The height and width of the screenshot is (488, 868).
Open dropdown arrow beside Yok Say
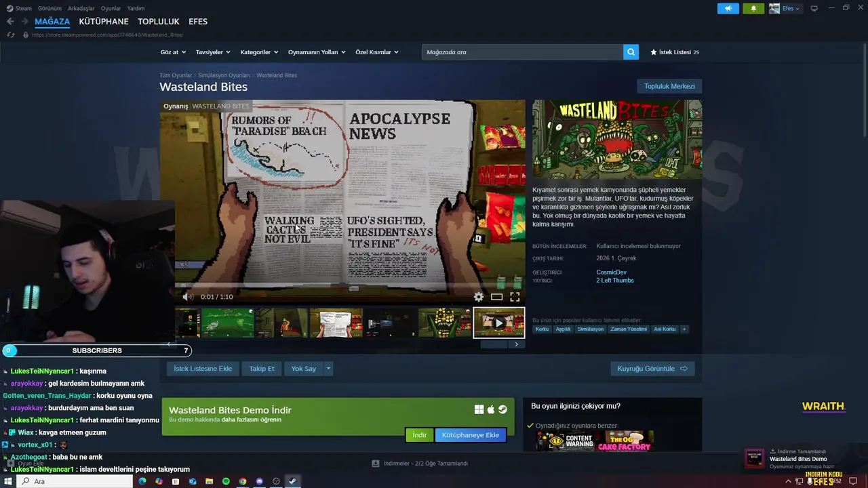click(328, 369)
